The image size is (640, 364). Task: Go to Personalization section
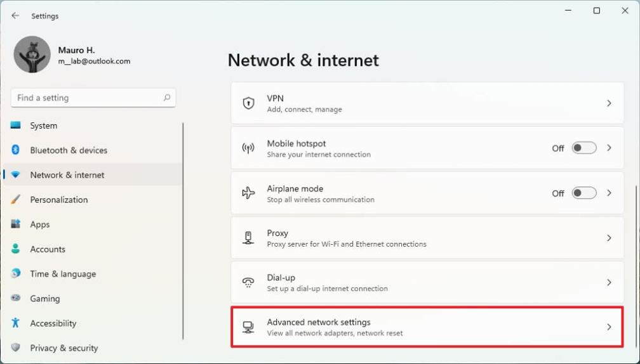pyautogui.click(x=59, y=200)
